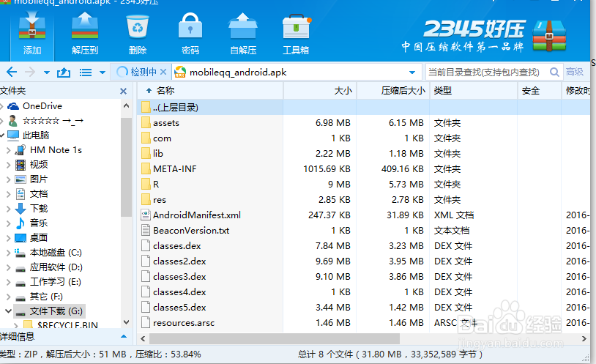Click the 检测中 scanning status button
Viewport: 596px width, 364px height.
137,72
